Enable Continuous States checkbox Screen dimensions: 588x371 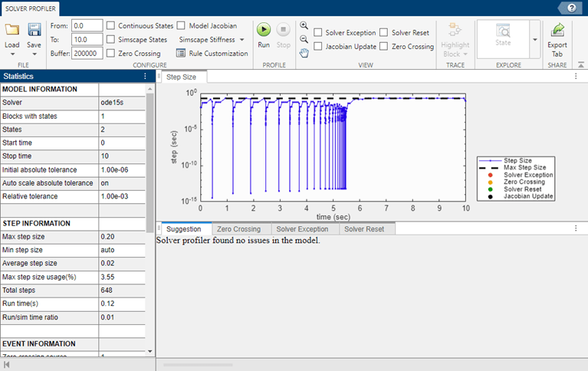pos(112,26)
